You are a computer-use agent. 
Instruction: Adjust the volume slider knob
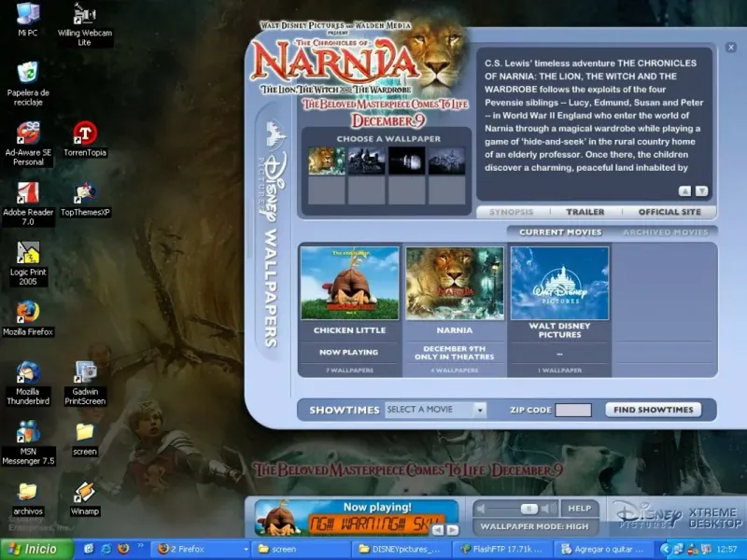(529, 509)
